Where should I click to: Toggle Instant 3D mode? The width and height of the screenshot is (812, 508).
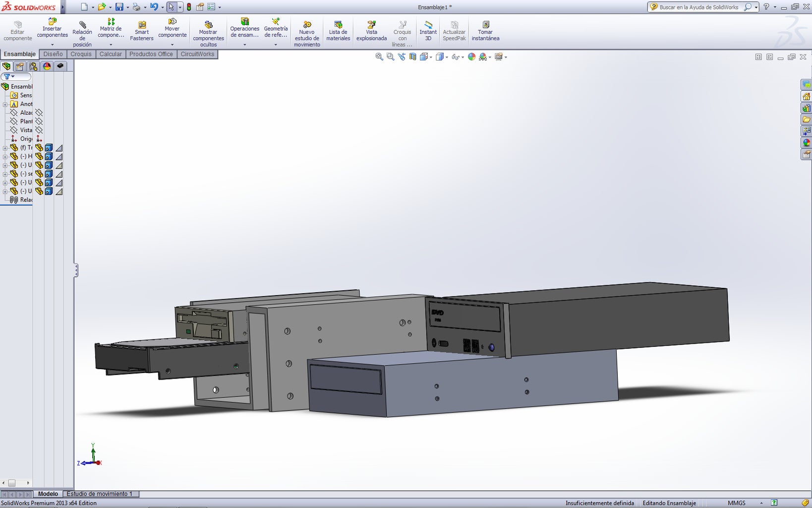pos(428,31)
